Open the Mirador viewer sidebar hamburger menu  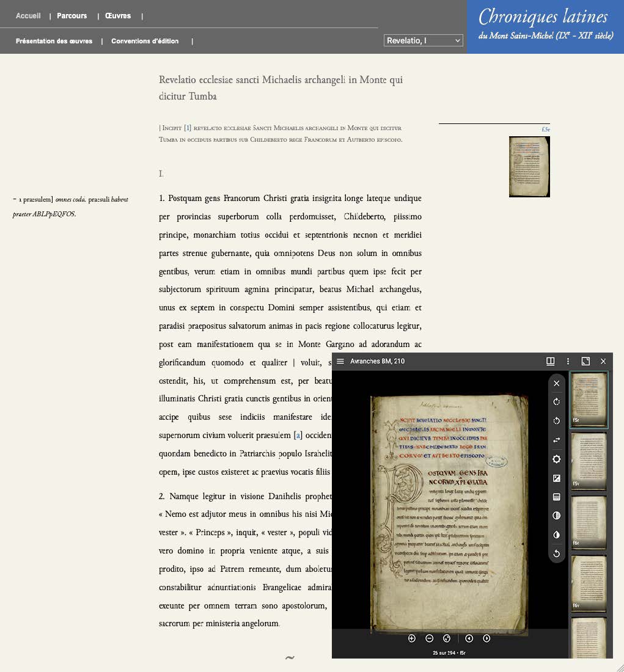[x=340, y=361]
